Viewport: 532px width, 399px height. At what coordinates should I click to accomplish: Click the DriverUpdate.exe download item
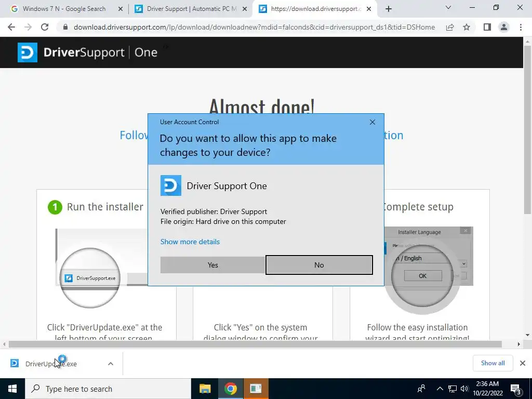point(51,364)
